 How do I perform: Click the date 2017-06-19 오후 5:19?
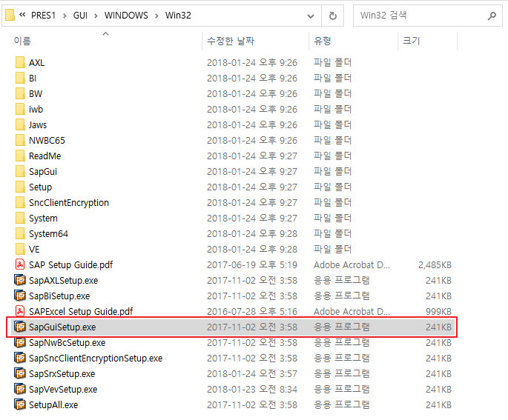coord(252,265)
